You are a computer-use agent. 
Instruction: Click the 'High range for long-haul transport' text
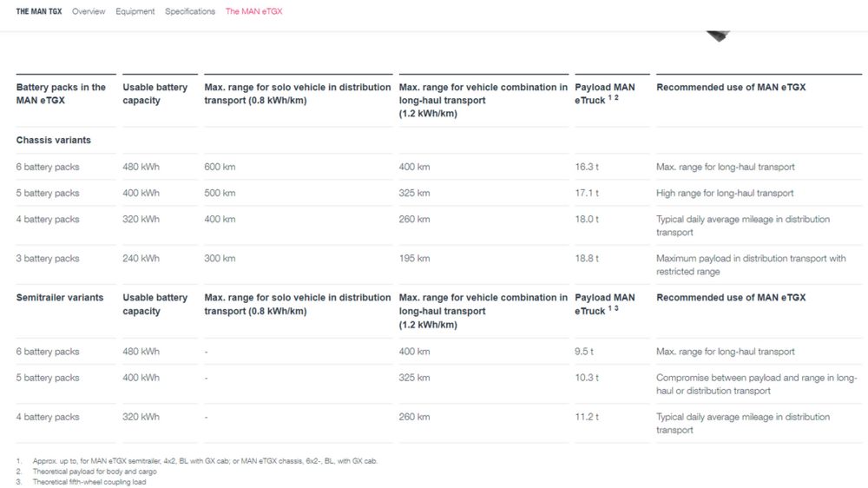coord(725,193)
